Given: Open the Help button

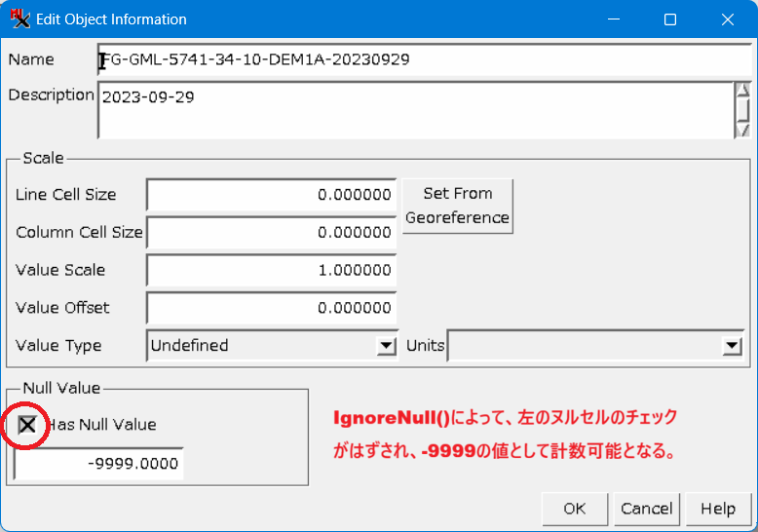Looking at the screenshot, I should click(717, 509).
